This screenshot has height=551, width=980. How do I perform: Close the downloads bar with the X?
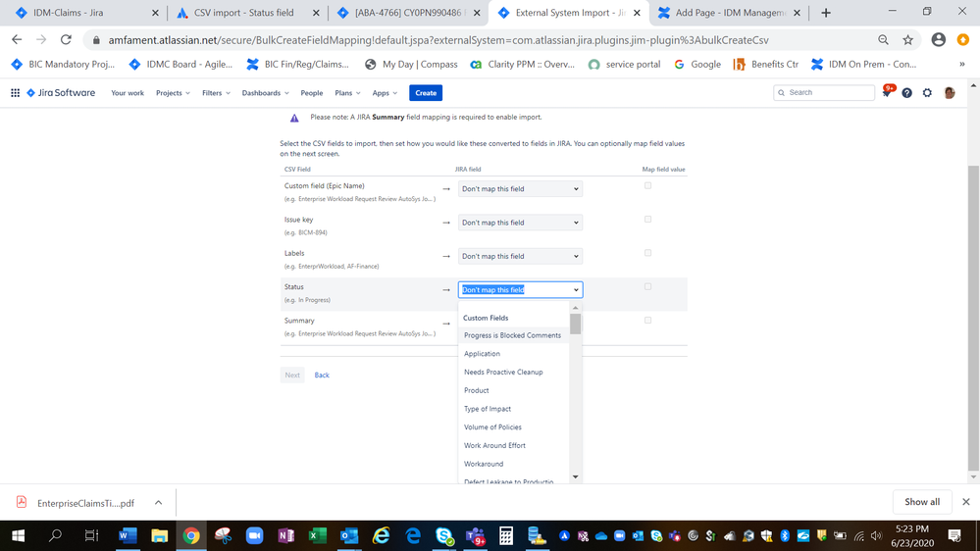click(965, 502)
